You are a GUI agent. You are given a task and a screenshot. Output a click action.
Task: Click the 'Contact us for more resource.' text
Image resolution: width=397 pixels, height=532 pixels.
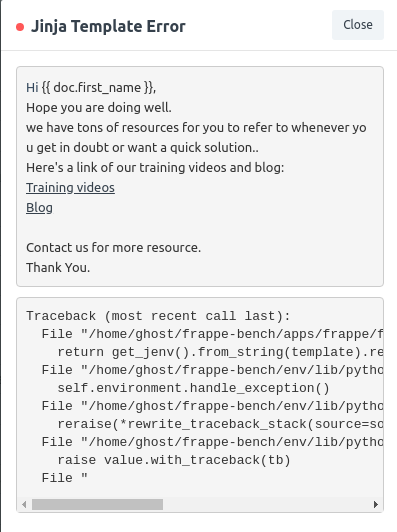113,248
